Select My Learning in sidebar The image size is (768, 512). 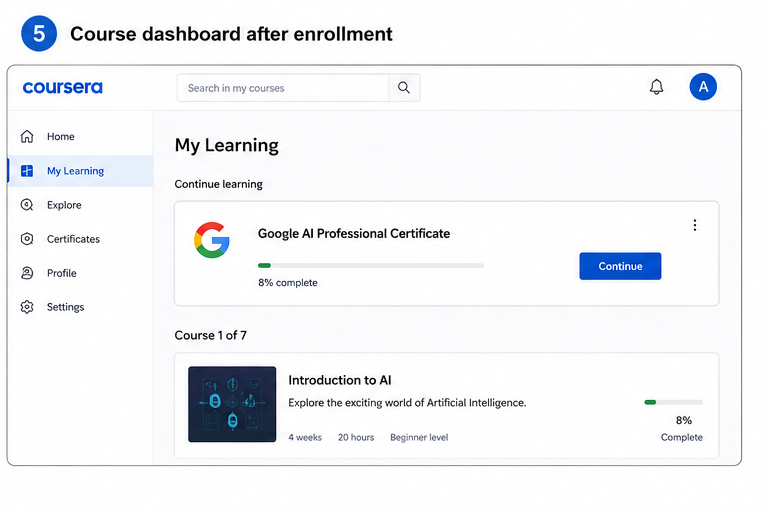tap(80, 171)
